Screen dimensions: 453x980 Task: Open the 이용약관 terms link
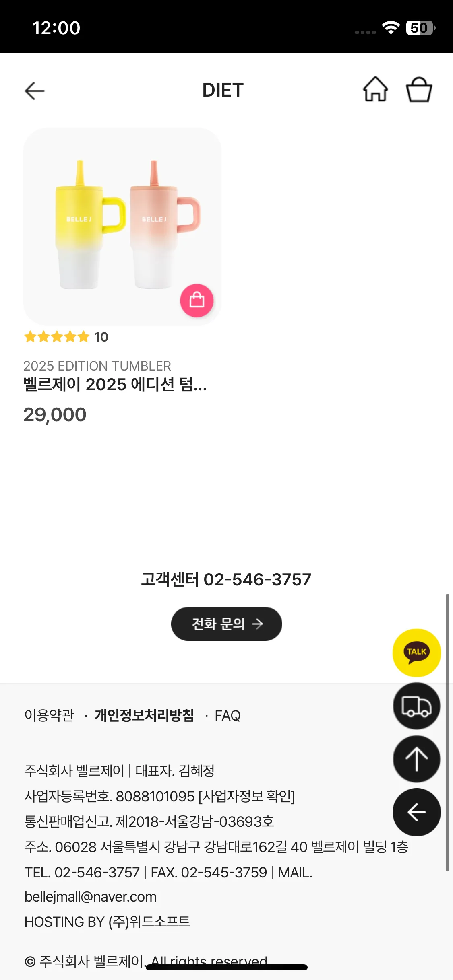49,715
